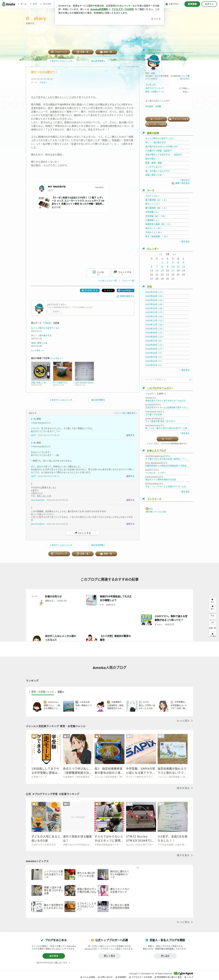219x980 pixels.
Task: Click もっと見る under ranking bloggers
Action: click(185, 721)
